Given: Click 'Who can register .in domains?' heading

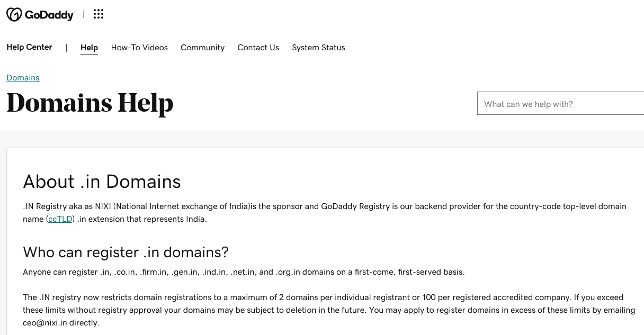Looking at the screenshot, I should tap(126, 252).
